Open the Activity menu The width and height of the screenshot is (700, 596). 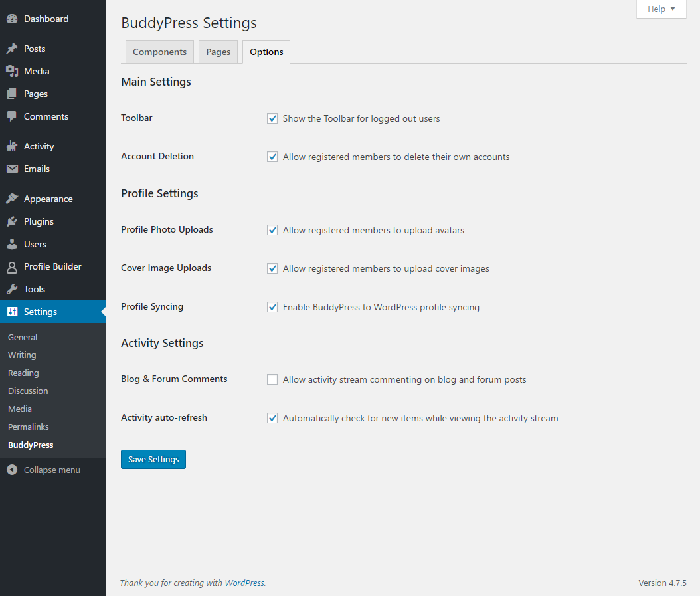[53, 146]
